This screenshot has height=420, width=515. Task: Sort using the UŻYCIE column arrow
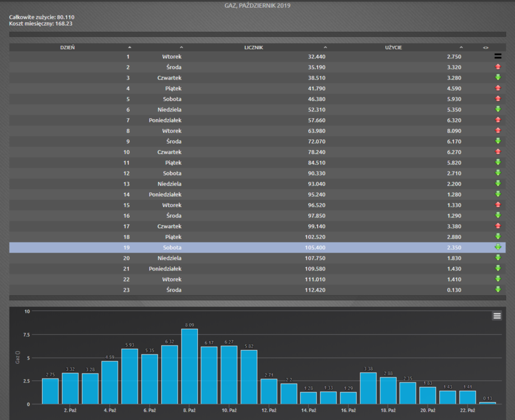click(x=461, y=48)
